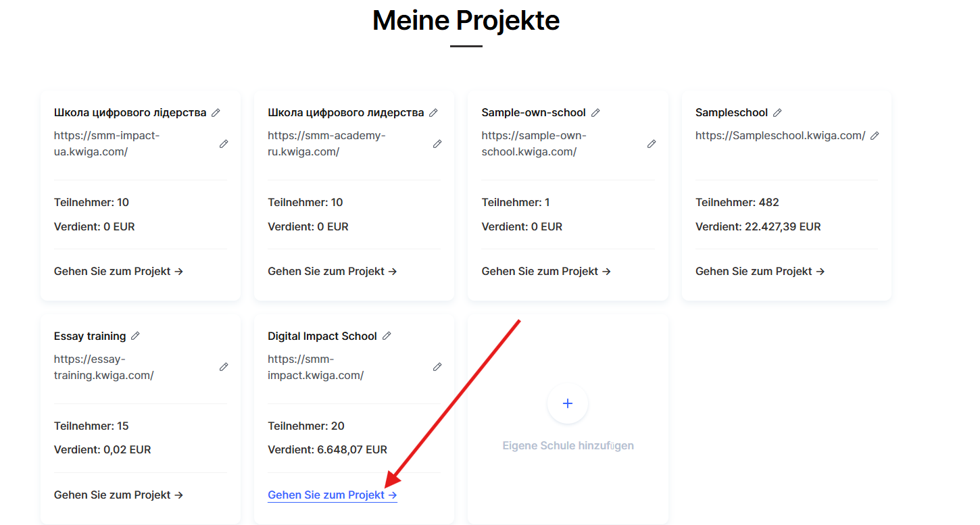Image resolution: width=980 pixels, height=525 pixels.
Task: Go to Digital Impact School project
Action: pyautogui.click(x=333, y=495)
